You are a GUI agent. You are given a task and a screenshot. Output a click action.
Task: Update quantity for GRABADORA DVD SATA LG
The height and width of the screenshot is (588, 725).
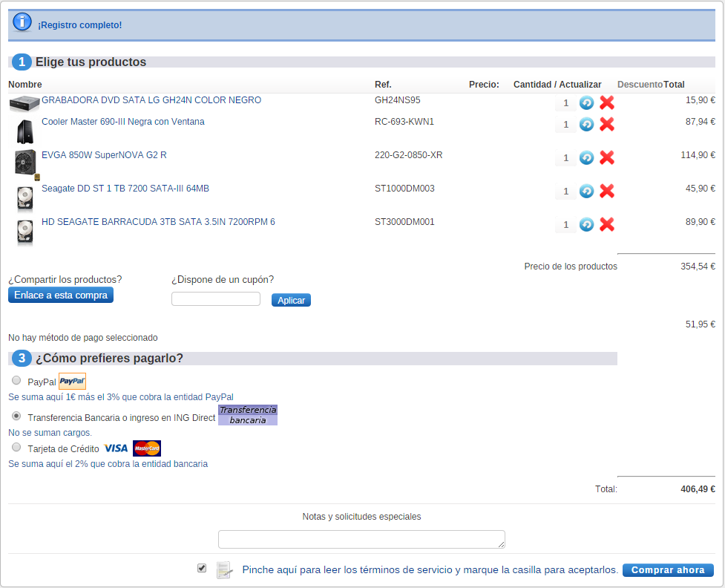586,102
